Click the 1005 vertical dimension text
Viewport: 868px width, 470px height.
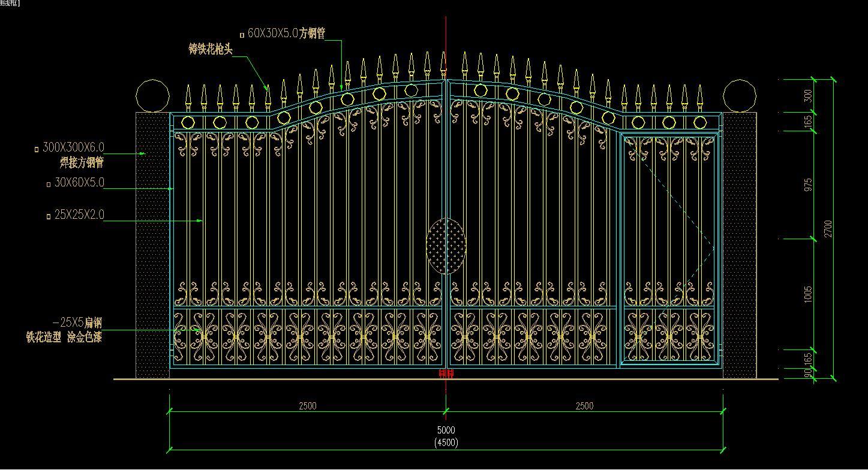808,294
